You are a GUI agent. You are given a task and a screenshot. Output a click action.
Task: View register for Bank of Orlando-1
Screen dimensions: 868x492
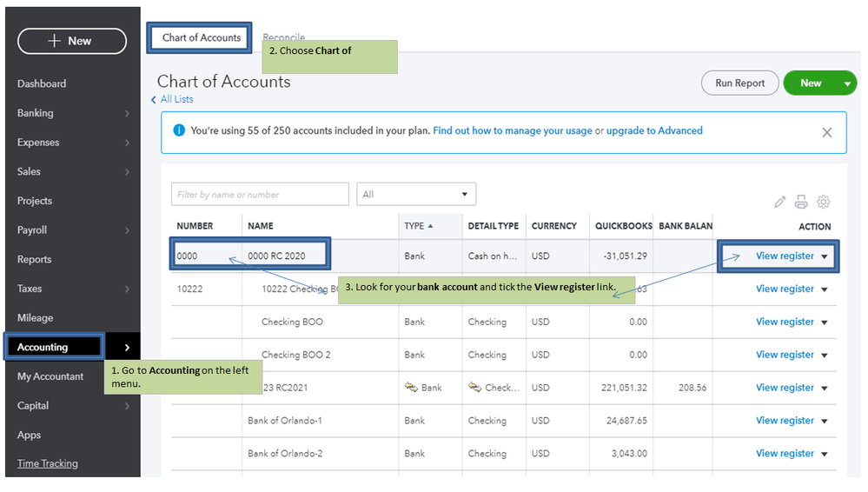pos(785,421)
